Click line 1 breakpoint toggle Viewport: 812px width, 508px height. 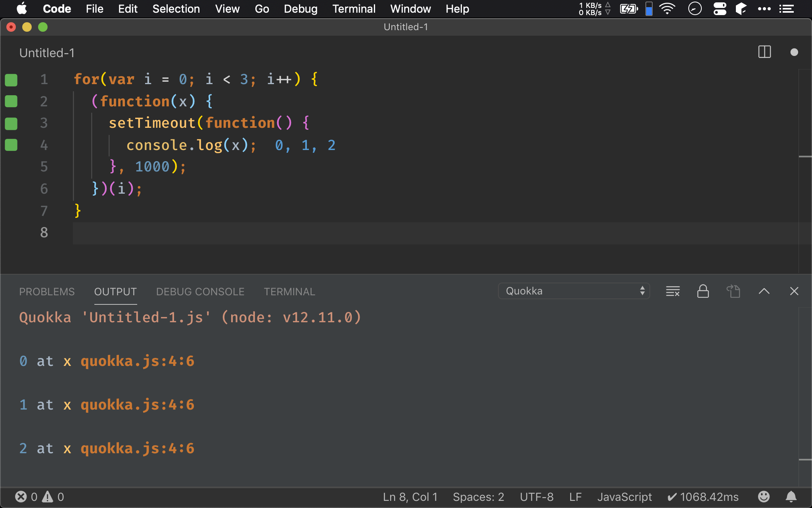pyautogui.click(x=11, y=80)
